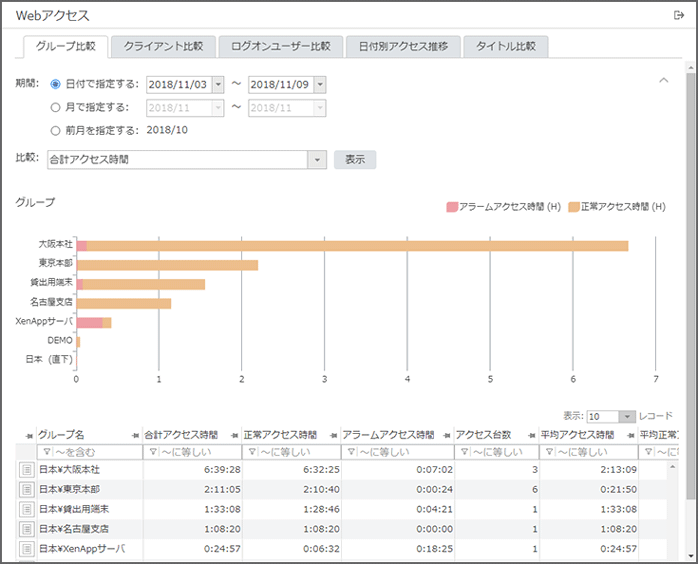Click the filter icon in グループ名 column

(45, 452)
